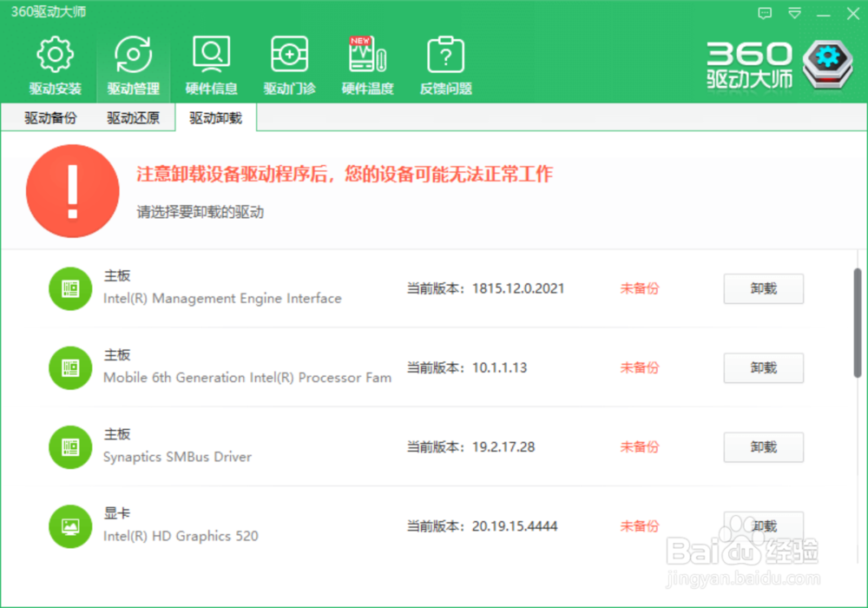This screenshot has width=868, height=608.
Task: Click the Synaptics SMBus Driver motherboard icon
Action: coord(69,446)
